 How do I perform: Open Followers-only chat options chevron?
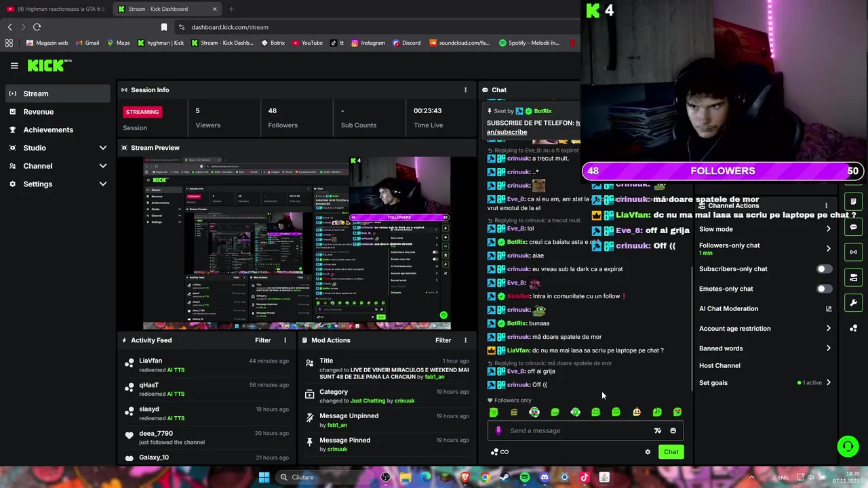click(x=828, y=249)
